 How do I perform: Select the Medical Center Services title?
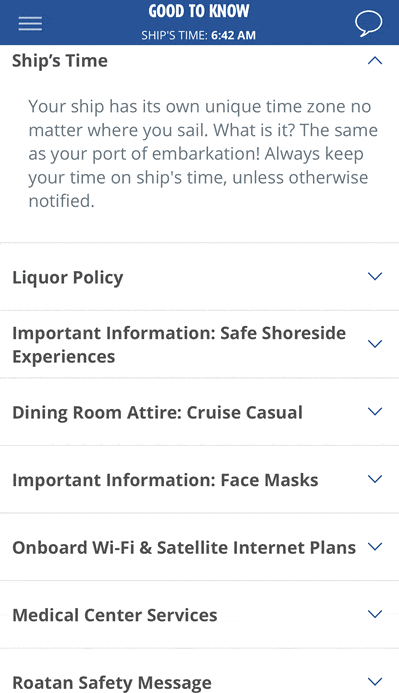tap(114, 615)
